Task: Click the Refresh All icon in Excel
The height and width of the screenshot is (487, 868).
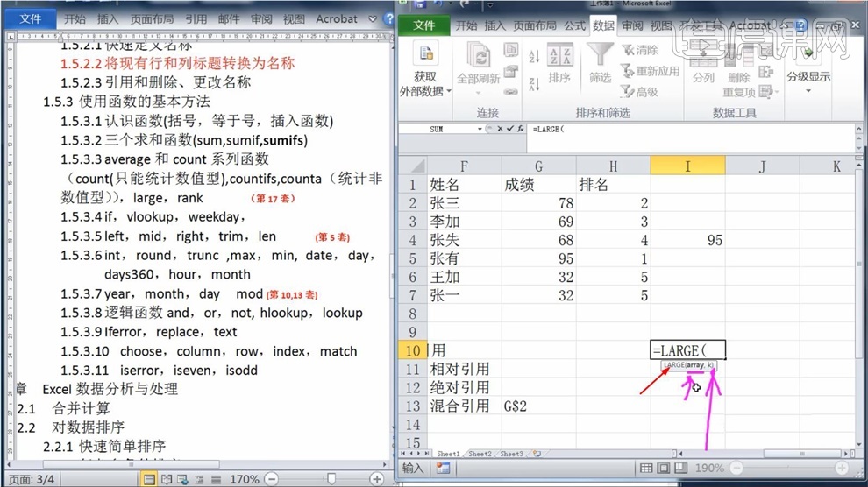Action: (479, 55)
